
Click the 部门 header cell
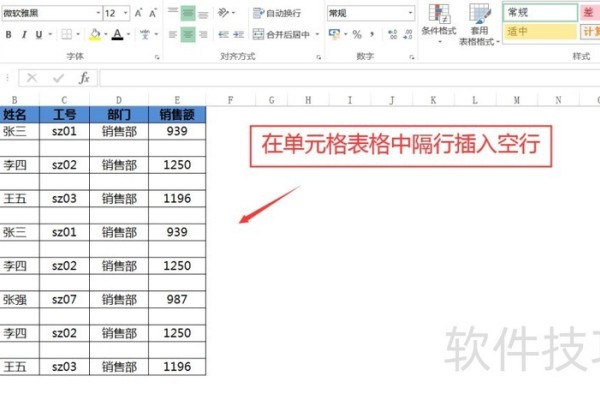click(x=119, y=114)
